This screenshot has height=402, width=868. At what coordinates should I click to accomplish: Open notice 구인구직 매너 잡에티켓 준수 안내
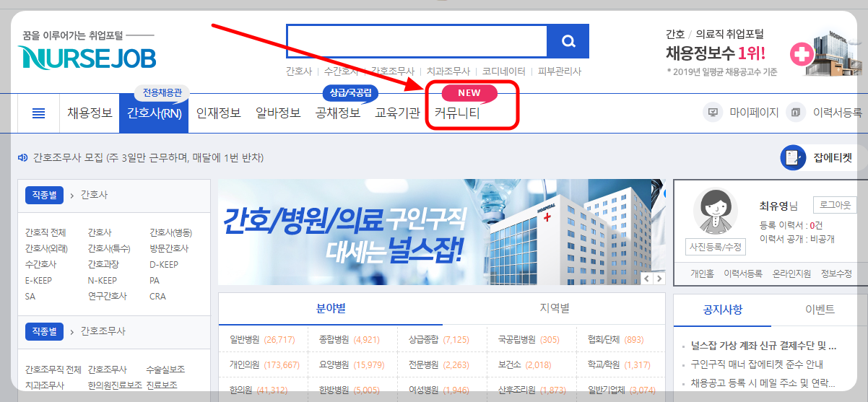(x=757, y=364)
